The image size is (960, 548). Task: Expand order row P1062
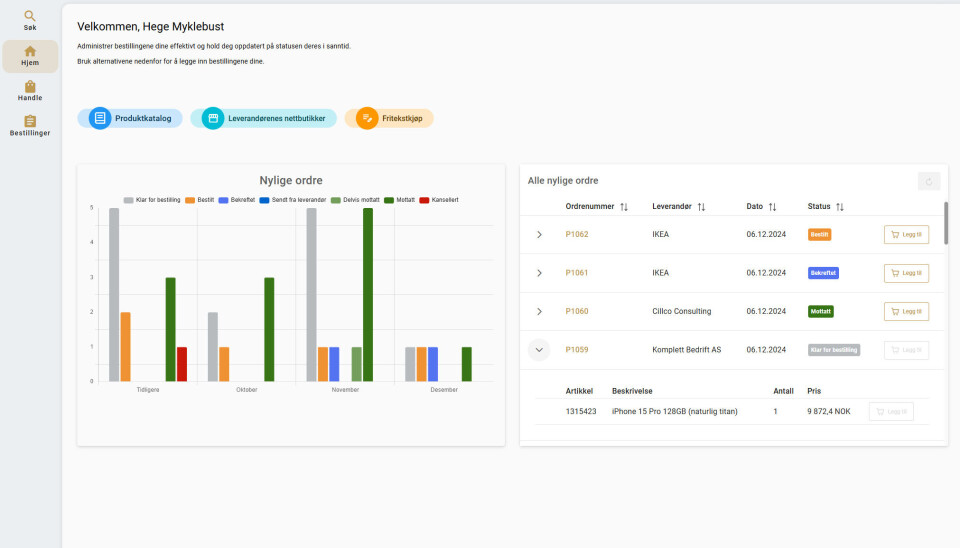coord(539,235)
